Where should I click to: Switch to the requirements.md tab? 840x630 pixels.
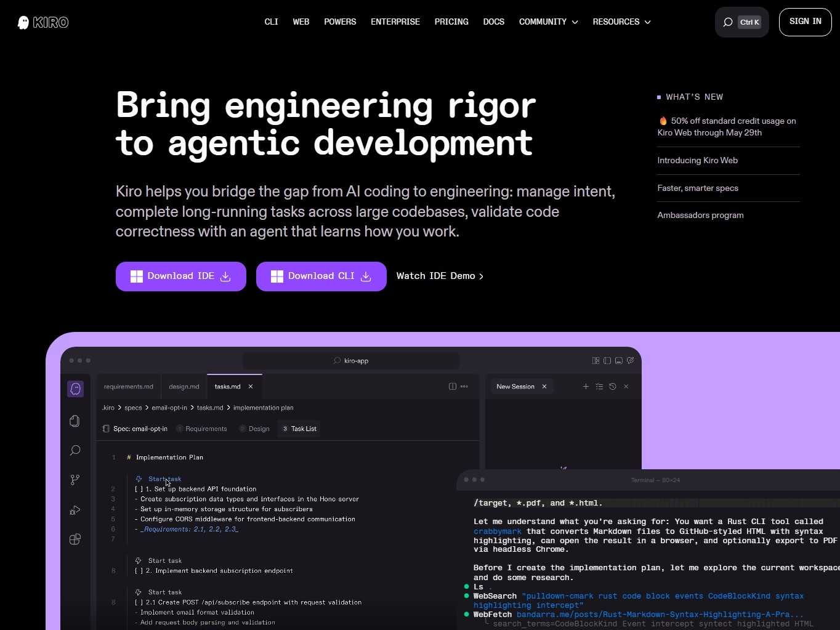point(129,387)
